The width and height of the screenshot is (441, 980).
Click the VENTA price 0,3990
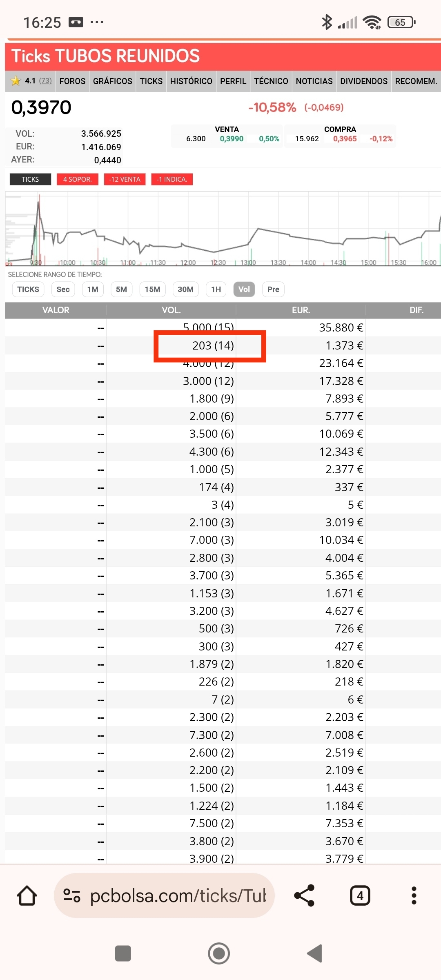coord(232,139)
